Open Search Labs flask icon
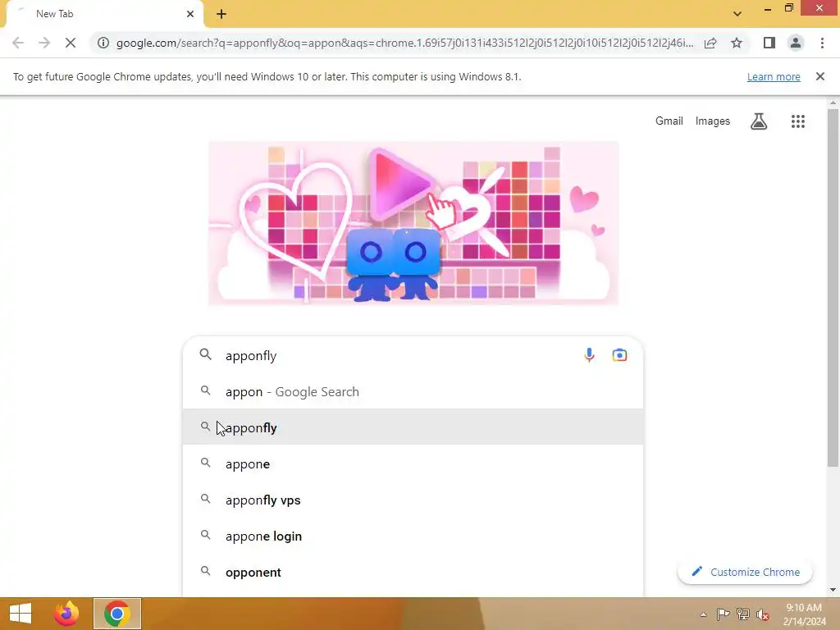The image size is (840, 630). (759, 121)
